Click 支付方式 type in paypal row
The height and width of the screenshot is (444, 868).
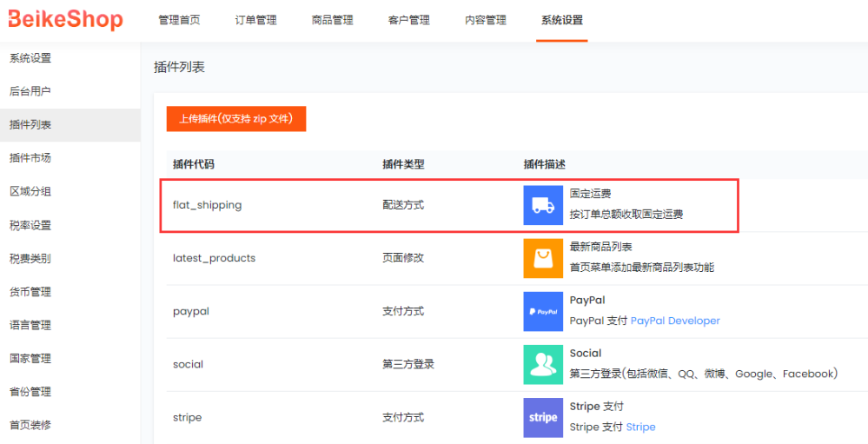(403, 311)
